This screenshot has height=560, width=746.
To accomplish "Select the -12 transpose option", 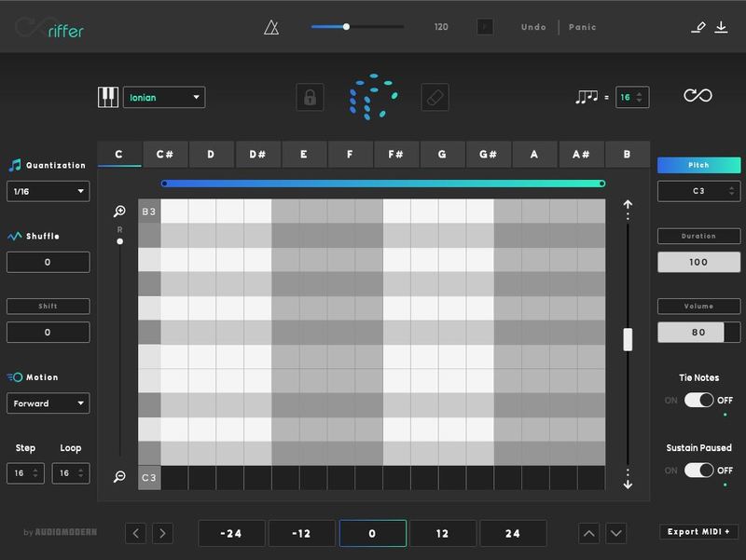I will (301, 534).
